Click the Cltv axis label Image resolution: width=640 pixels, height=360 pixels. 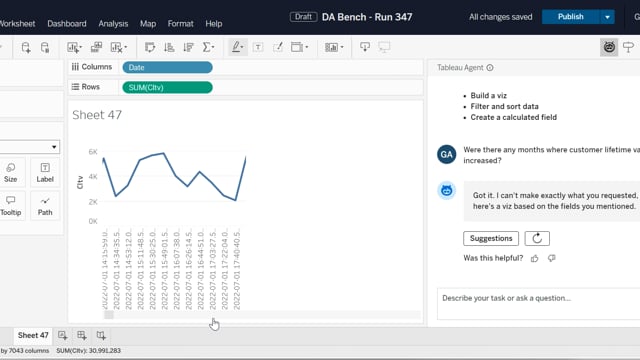click(x=80, y=182)
